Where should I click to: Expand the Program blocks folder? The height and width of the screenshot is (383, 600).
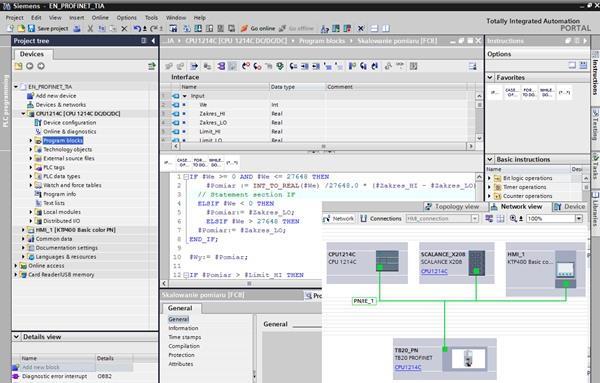31,140
